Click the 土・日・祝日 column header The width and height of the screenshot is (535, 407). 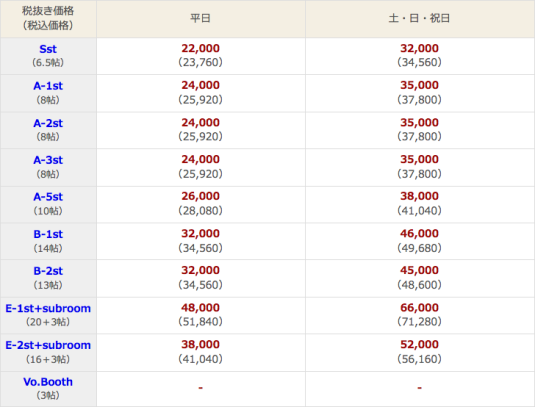[x=420, y=18]
